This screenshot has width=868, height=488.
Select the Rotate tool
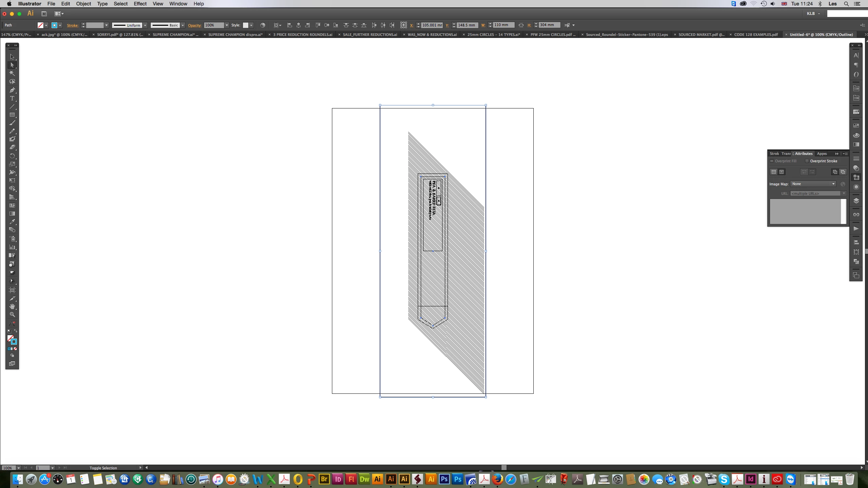click(x=12, y=156)
